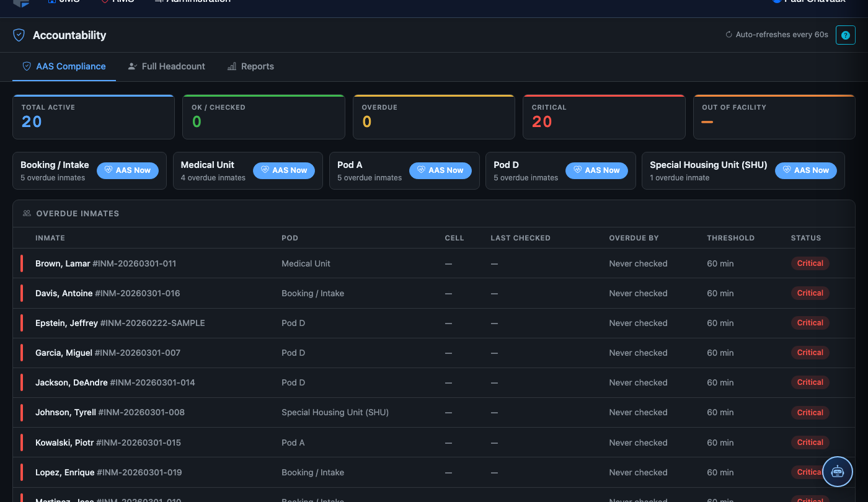The width and height of the screenshot is (868, 502).
Task: Start AAS Now for Pod A
Action: point(440,170)
